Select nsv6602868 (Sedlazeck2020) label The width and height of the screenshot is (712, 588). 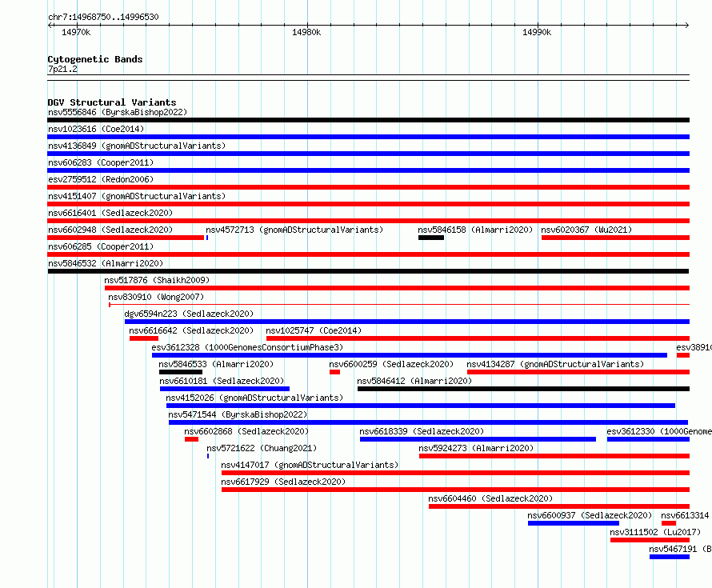point(246,431)
